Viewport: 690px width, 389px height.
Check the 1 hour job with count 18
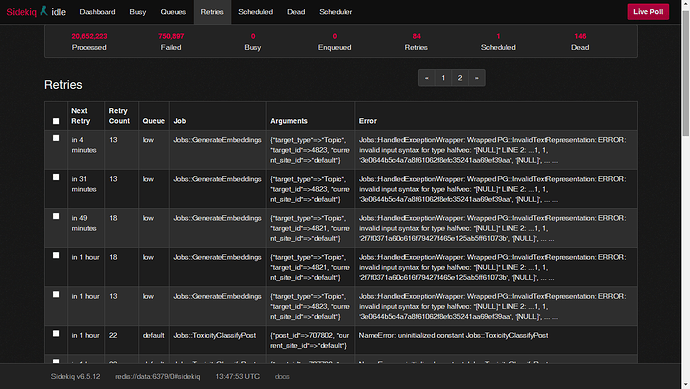click(56, 255)
